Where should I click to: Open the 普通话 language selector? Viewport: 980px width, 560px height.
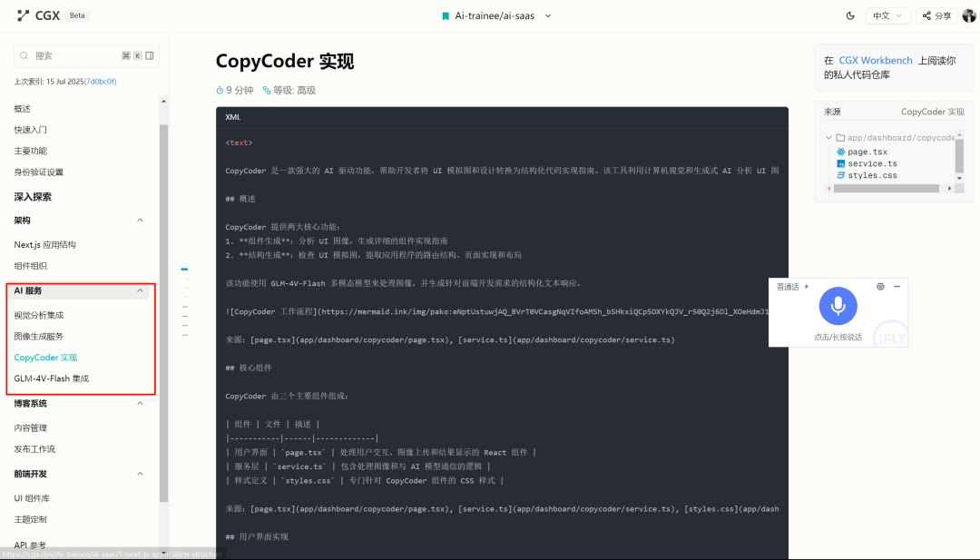792,287
